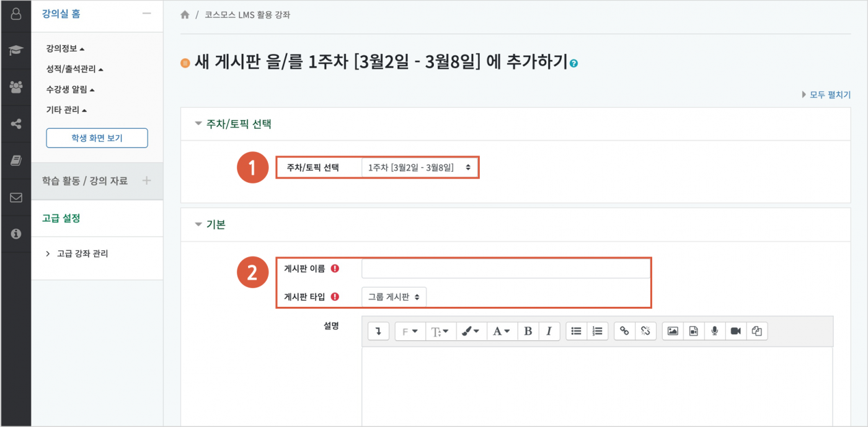Click the 모두 펼치기 link

tap(826, 95)
